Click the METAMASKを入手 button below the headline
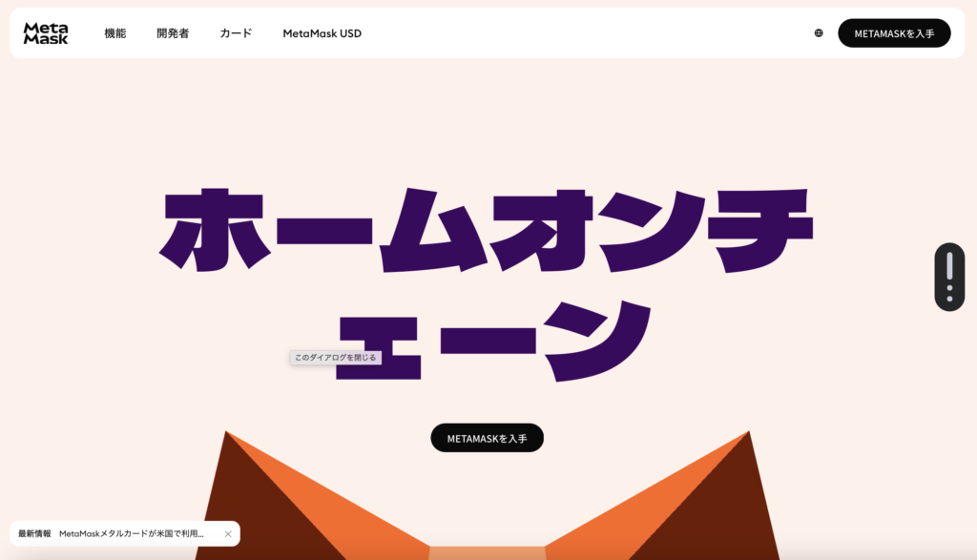This screenshot has width=977, height=560. pos(487,438)
